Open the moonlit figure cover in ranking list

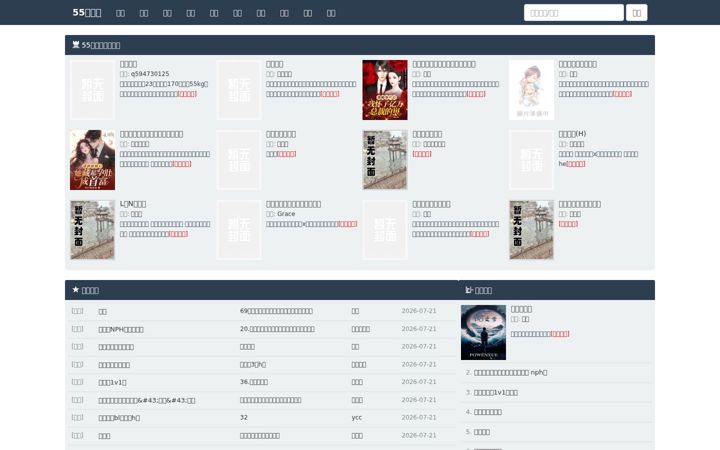pyautogui.click(x=484, y=332)
